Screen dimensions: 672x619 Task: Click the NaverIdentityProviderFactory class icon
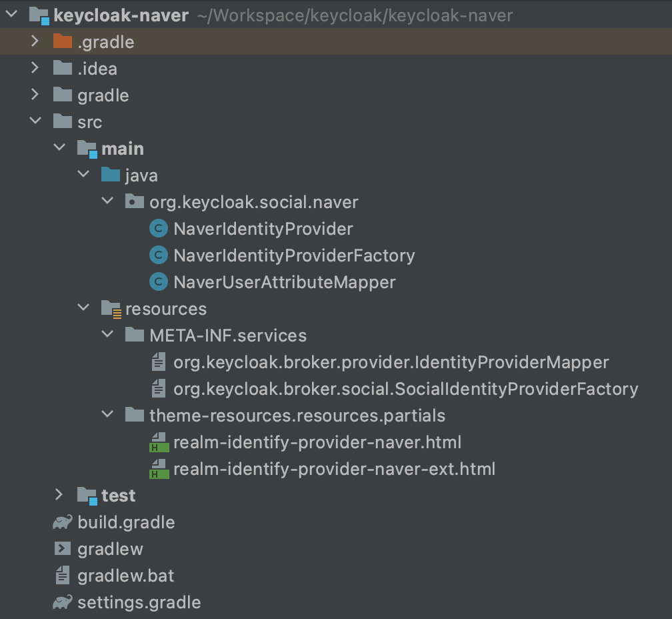pos(158,255)
